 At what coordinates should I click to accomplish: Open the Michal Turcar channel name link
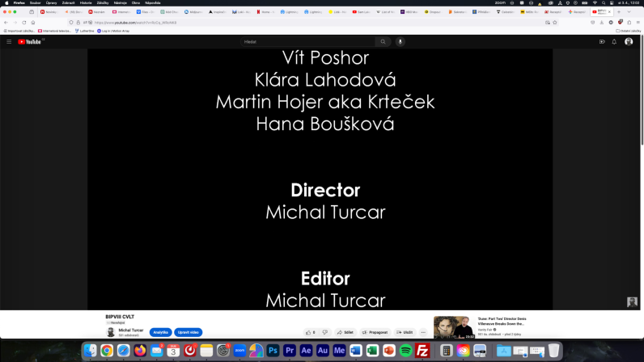pos(130,330)
